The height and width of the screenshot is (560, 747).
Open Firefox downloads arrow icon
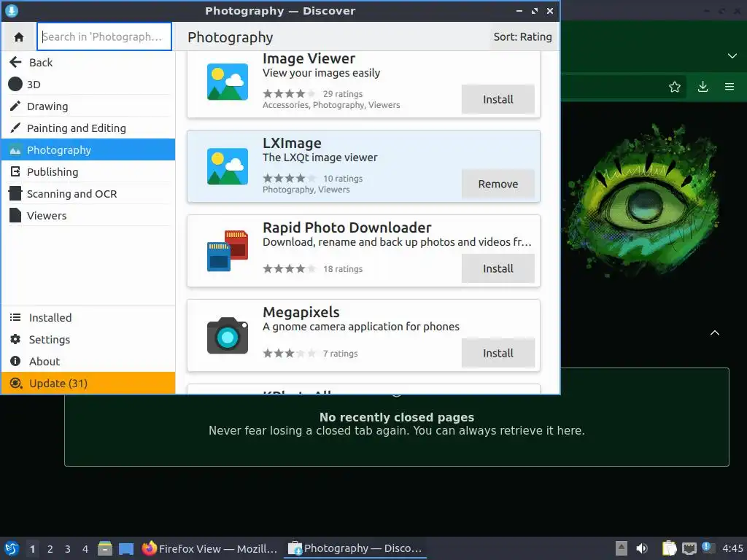click(x=703, y=87)
